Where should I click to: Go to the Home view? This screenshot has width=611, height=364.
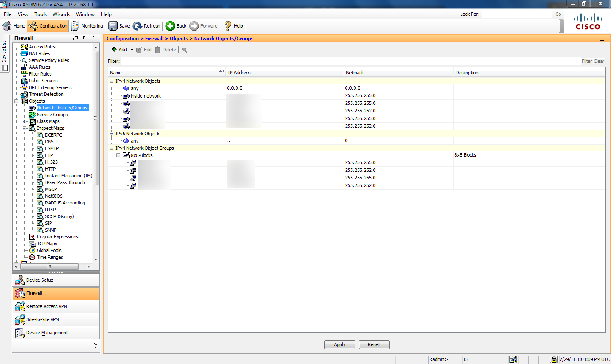coord(14,26)
